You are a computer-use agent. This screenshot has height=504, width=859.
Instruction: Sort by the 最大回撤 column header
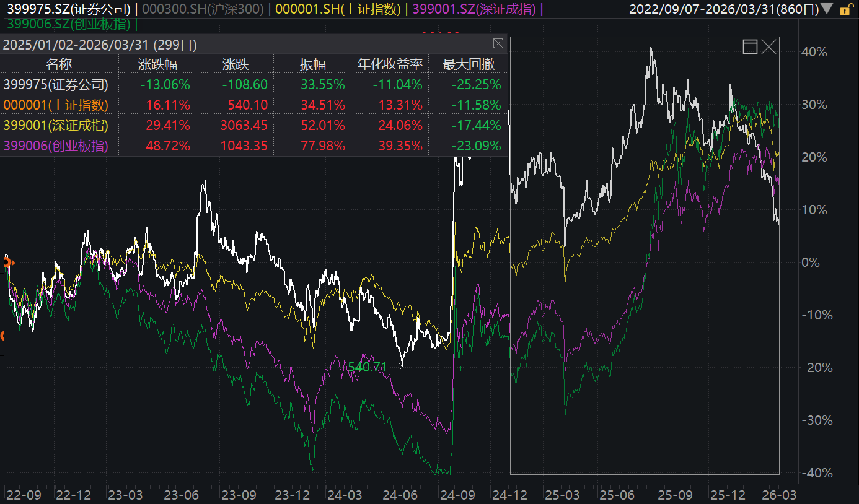click(467, 64)
